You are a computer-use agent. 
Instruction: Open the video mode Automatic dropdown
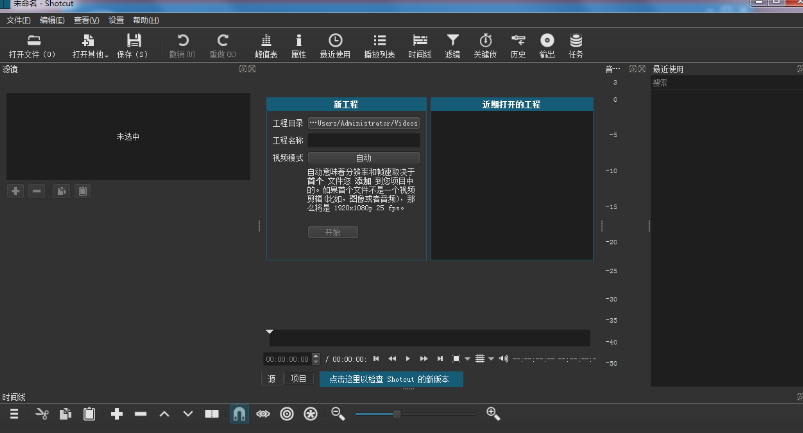(364, 158)
